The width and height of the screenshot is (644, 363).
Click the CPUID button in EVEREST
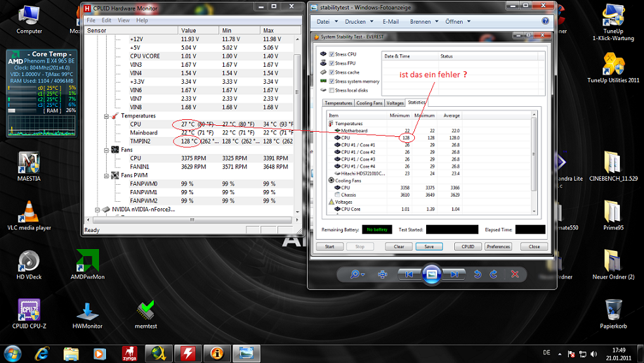468,246
